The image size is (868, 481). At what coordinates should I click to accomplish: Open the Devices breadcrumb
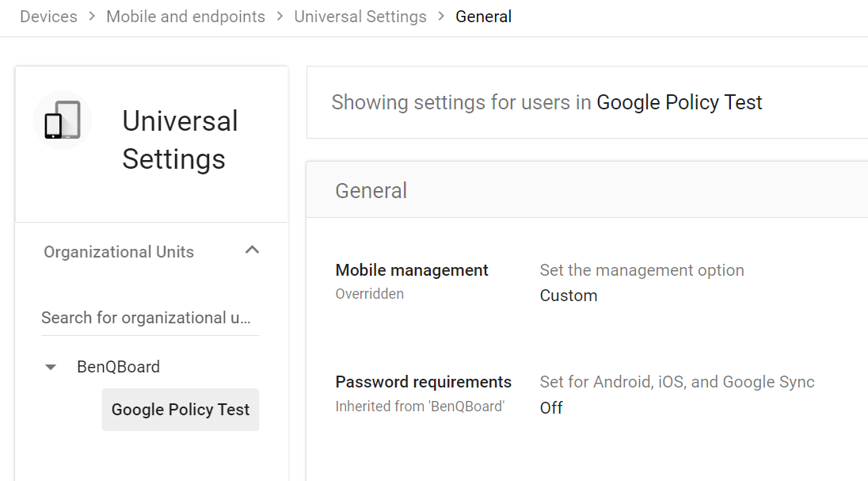(48, 16)
